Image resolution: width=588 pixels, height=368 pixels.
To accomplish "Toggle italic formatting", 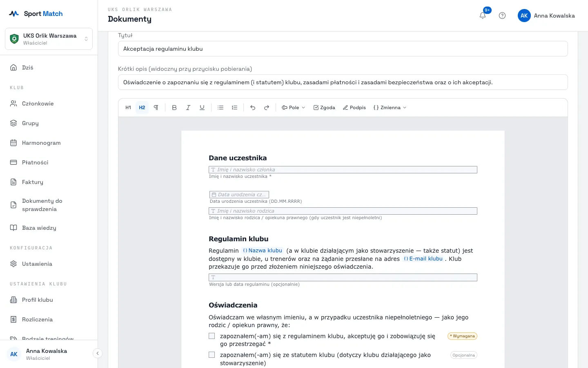I will [188, 108].
